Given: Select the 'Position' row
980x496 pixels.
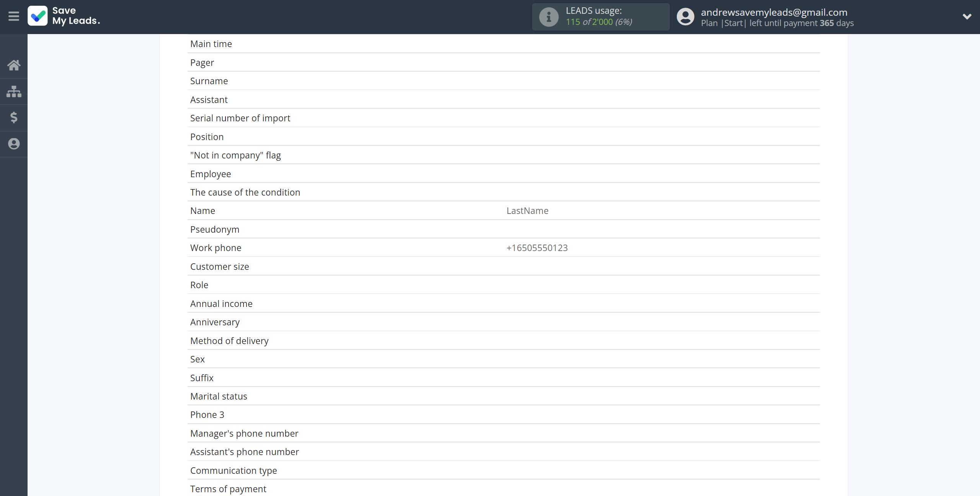Looking at the screenshot, I should point(503,137).
